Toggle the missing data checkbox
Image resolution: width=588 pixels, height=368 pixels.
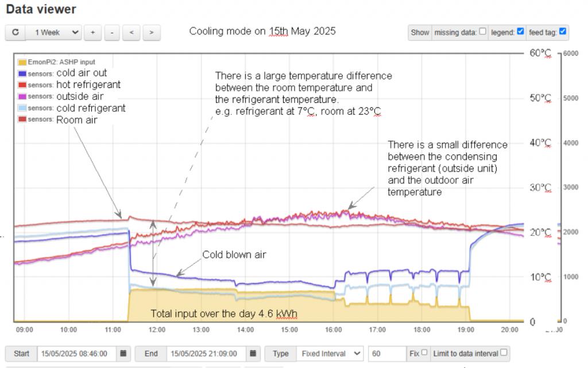pyautogui.click(x=482, y=32)
